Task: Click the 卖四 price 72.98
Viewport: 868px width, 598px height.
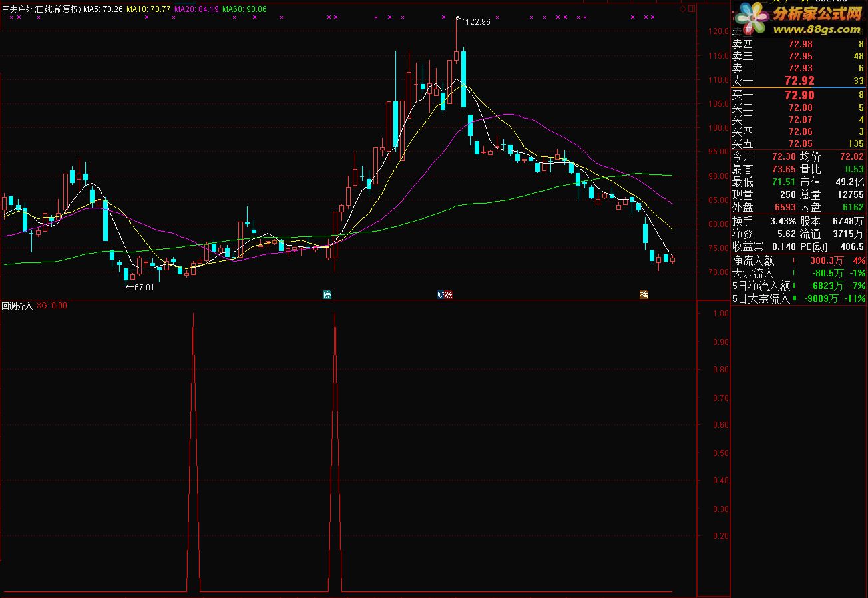Action: click(x=800, y=44)
